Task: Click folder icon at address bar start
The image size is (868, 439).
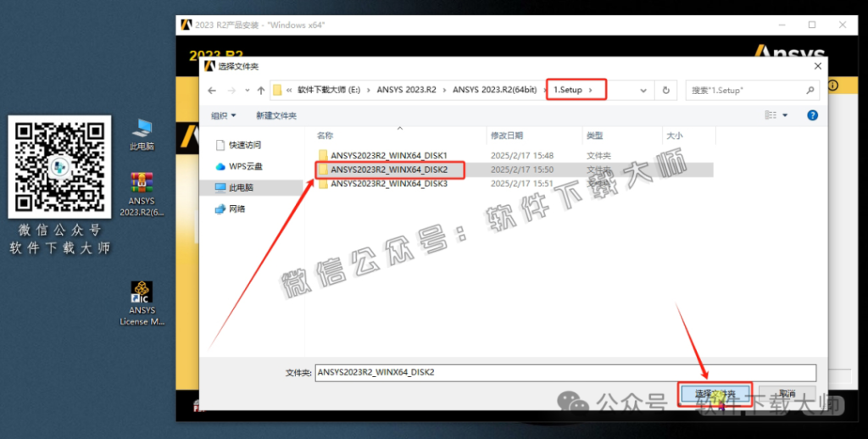Action: point(277,90)
